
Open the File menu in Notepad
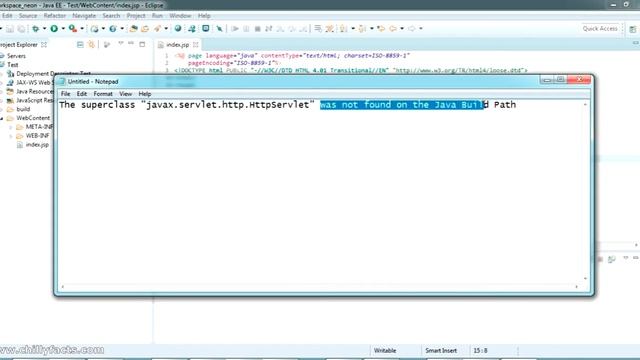[x=65, y=94]
